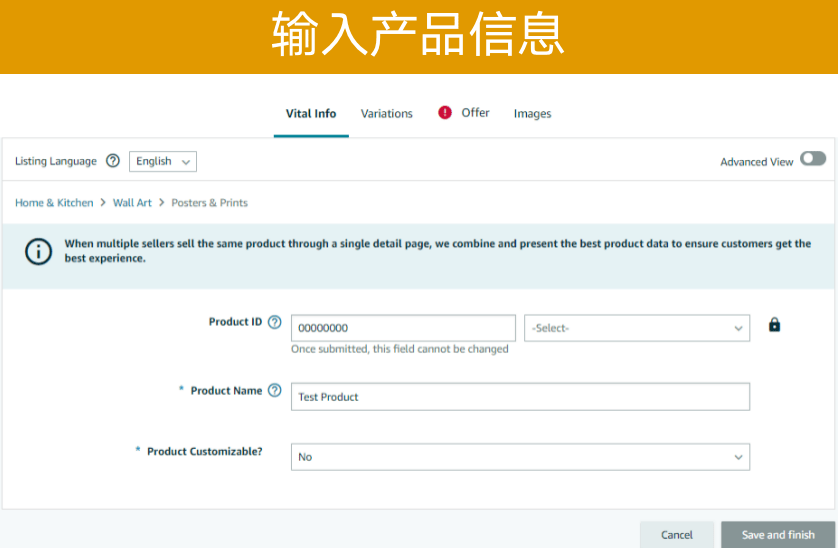Switch to the Variations tab
Screen dimensions: 838x548
tap(387, 114)
